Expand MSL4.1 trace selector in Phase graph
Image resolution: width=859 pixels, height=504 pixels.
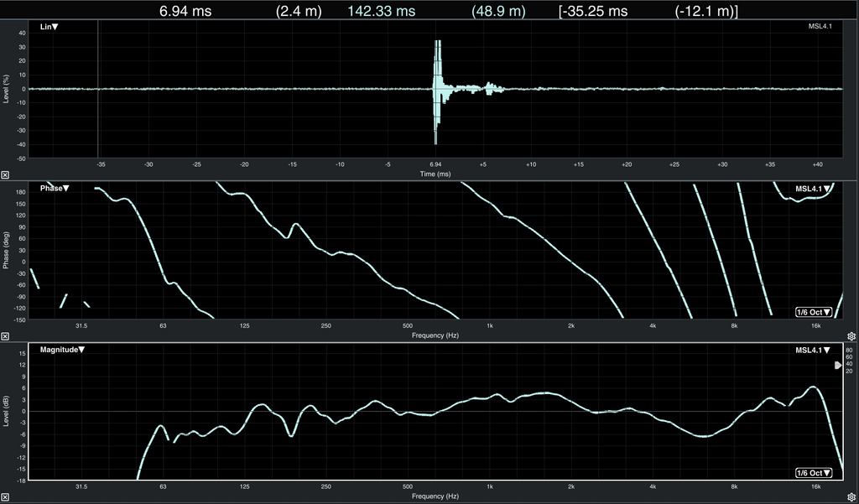click(814, 189)
